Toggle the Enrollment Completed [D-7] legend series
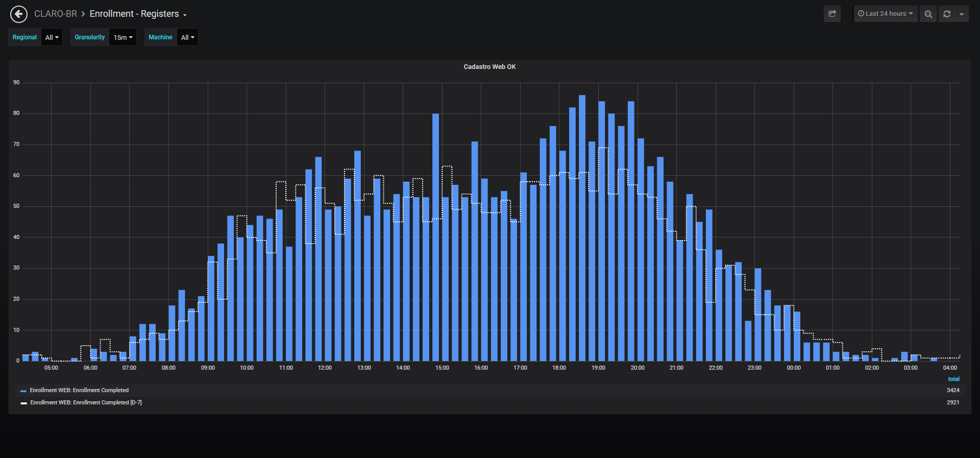Image resolution: width=980 pixels, height=458 pixels. (x=86, y=402)
